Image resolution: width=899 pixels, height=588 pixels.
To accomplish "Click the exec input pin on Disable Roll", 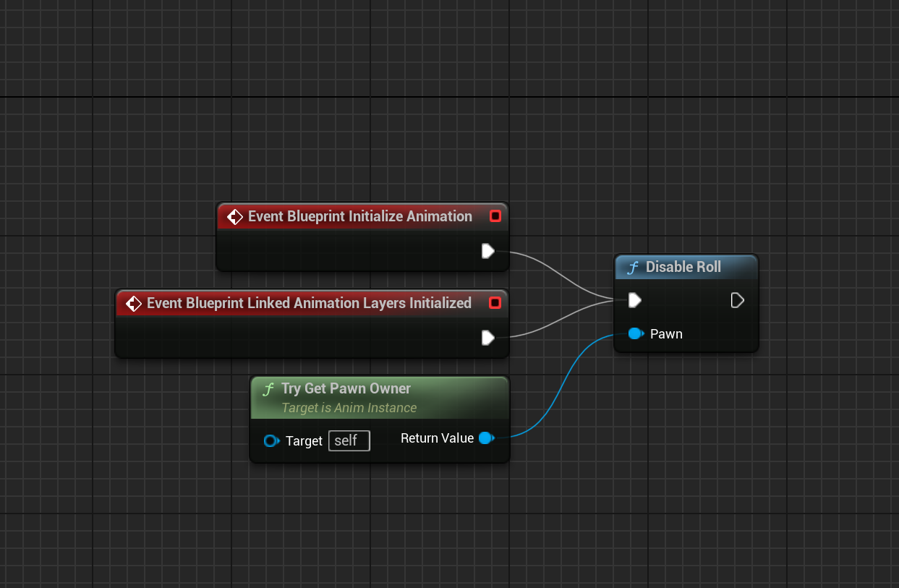I will tap(634, 300).
